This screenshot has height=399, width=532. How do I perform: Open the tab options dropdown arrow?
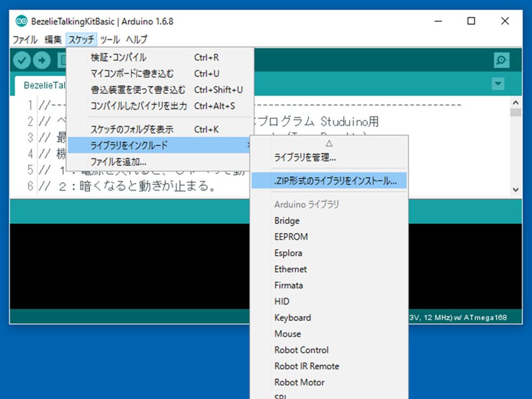click(498, 84)
